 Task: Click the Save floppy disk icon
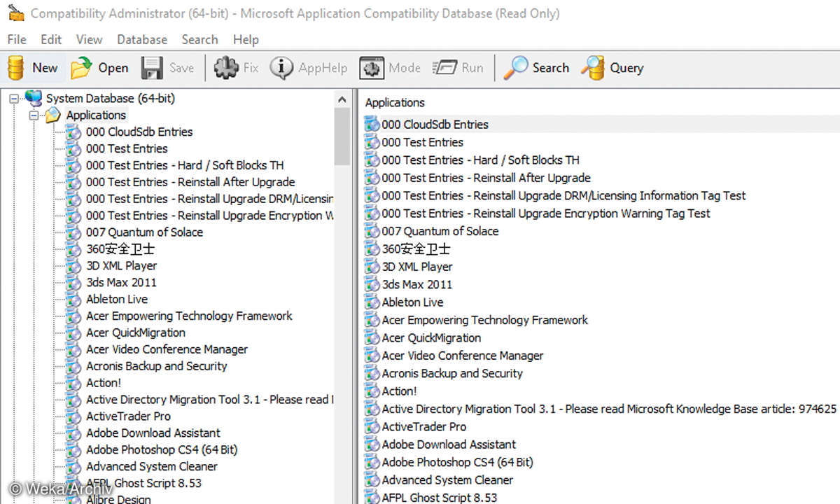[x=152, y=68]
